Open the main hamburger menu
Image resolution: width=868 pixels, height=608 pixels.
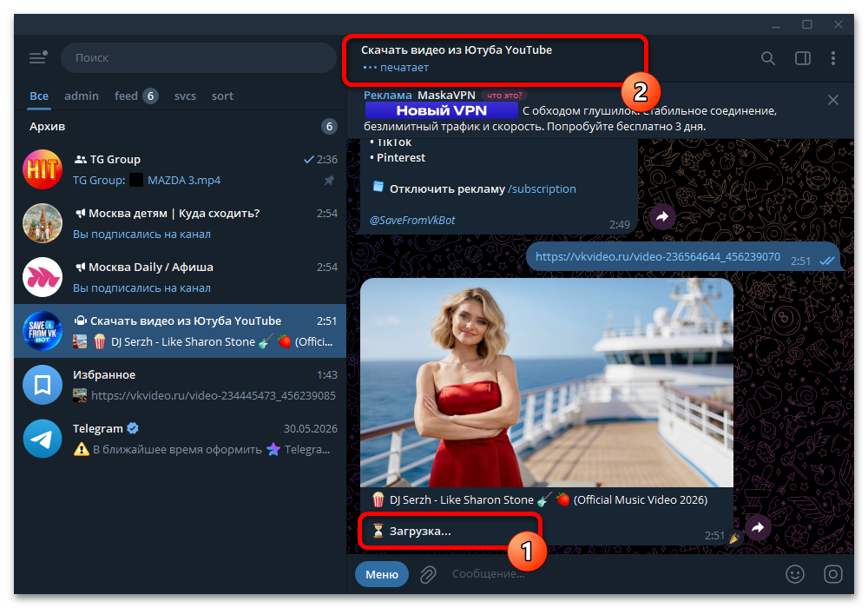click(37, 57)
